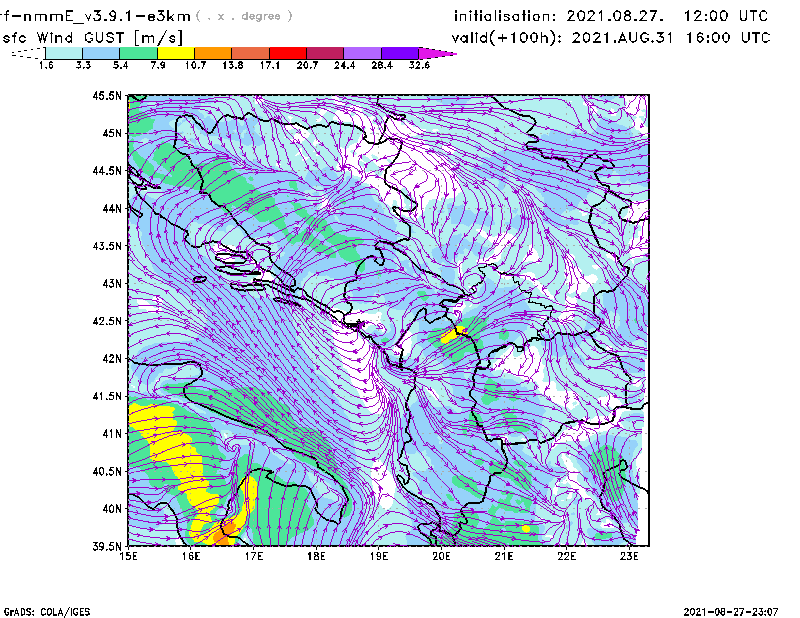Pick the yellow 7.9–10.7 legend swatch
800x618 pixels.
176,53
